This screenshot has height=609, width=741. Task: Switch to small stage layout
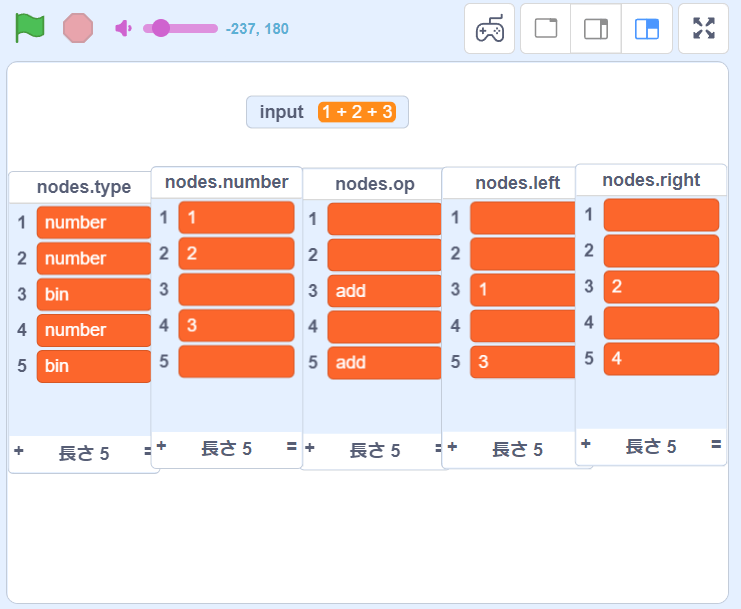tap(596, 28)
